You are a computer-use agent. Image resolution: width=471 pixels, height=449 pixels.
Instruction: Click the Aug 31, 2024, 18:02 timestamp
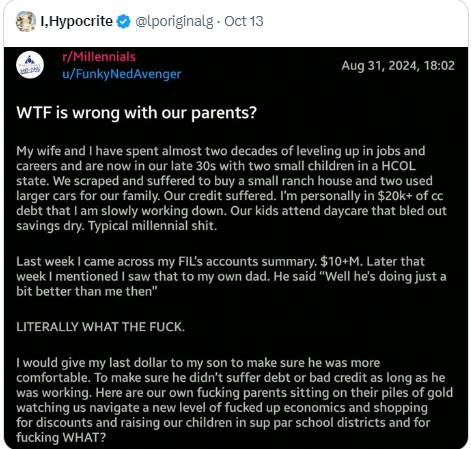[398, 66]
